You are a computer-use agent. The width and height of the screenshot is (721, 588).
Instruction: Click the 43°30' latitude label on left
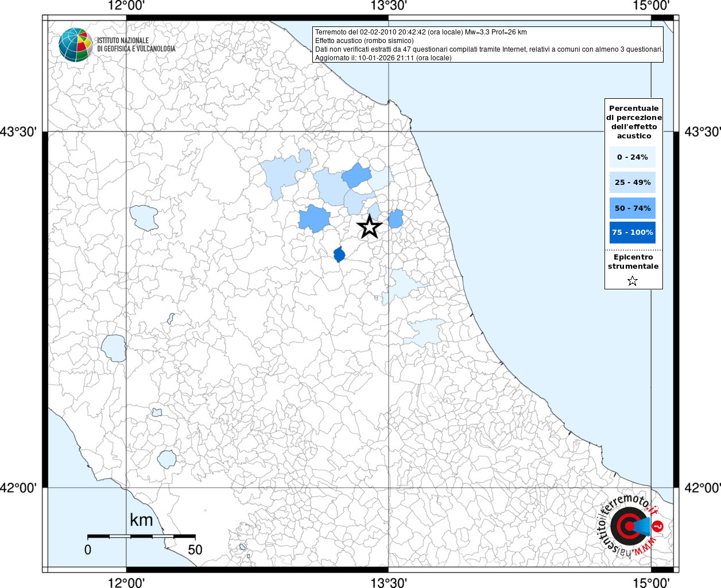pyautogui.click(x=18, y=131)
